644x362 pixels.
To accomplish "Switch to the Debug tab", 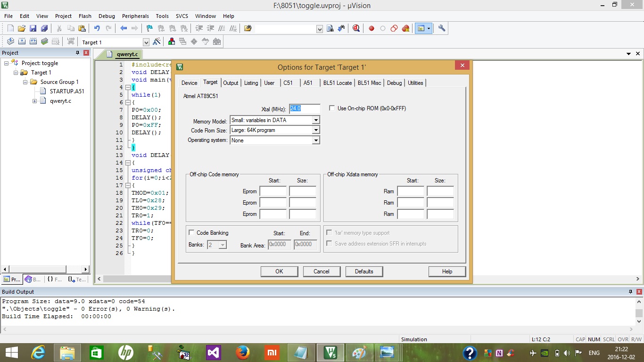I will 395,82.
